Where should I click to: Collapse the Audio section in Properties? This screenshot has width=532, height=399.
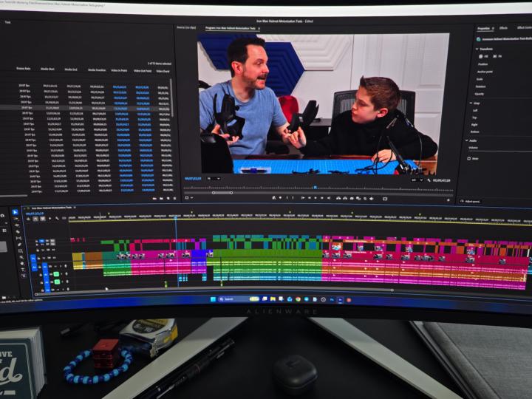(467, 140)
